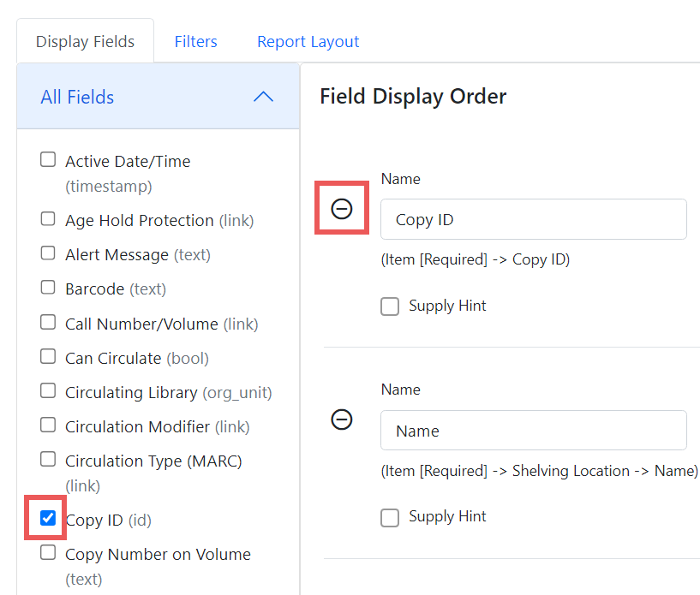Click the chevron next to All Fields
This screenshot has width=700, height=595.
tap(263, 97)
